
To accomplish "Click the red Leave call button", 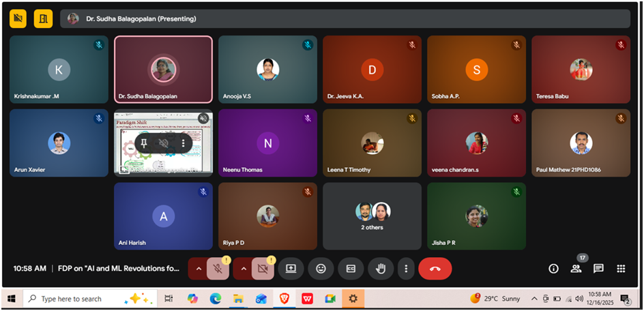I will 435,269.
